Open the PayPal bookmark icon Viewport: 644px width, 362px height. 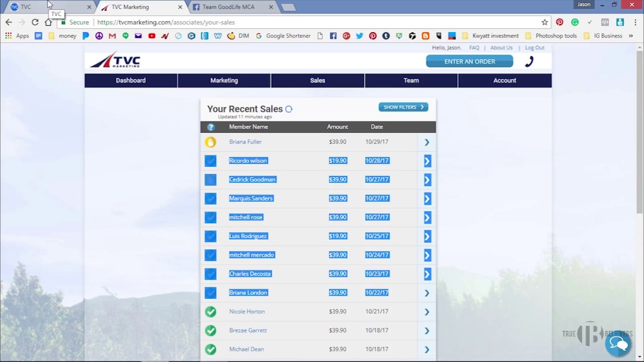tap(86, 36)
